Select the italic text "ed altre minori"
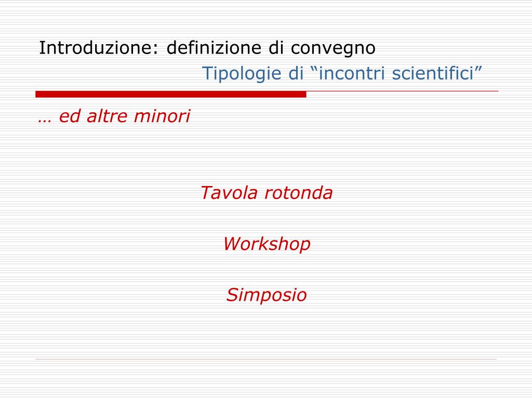 125,116
